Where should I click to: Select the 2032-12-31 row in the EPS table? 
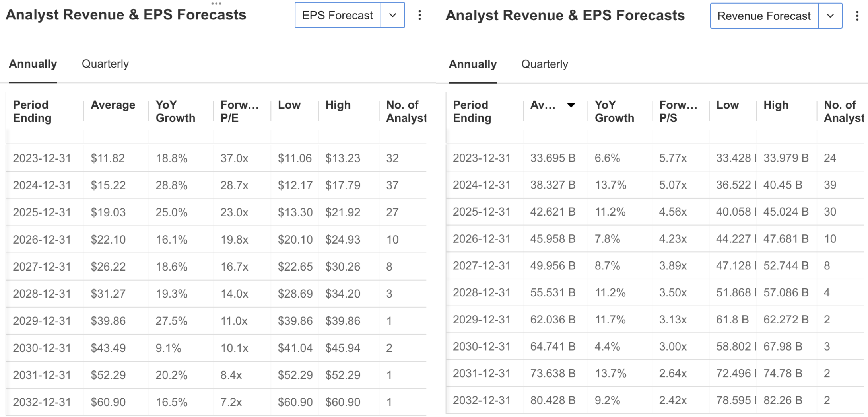216,402
